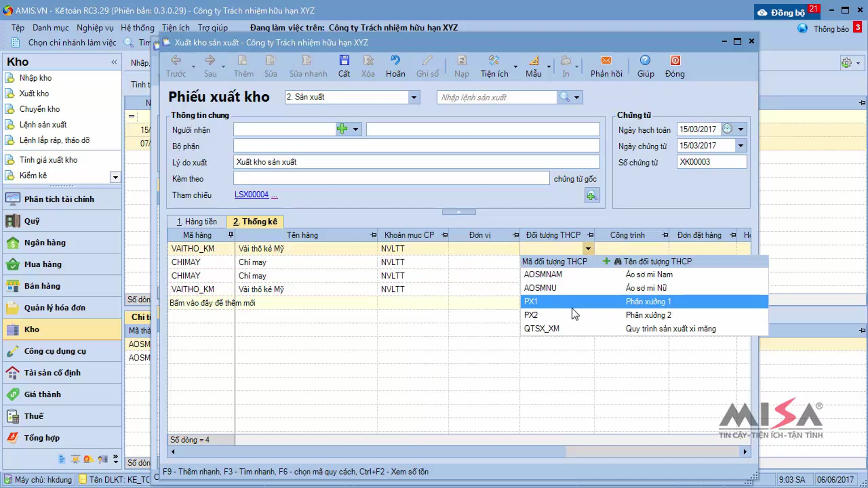Click the Ghi sổ post icon

click(427, 60)
